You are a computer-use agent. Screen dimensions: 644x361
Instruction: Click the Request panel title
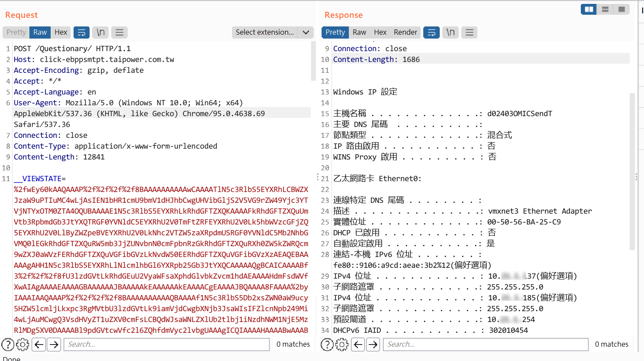tap(21, 15)
